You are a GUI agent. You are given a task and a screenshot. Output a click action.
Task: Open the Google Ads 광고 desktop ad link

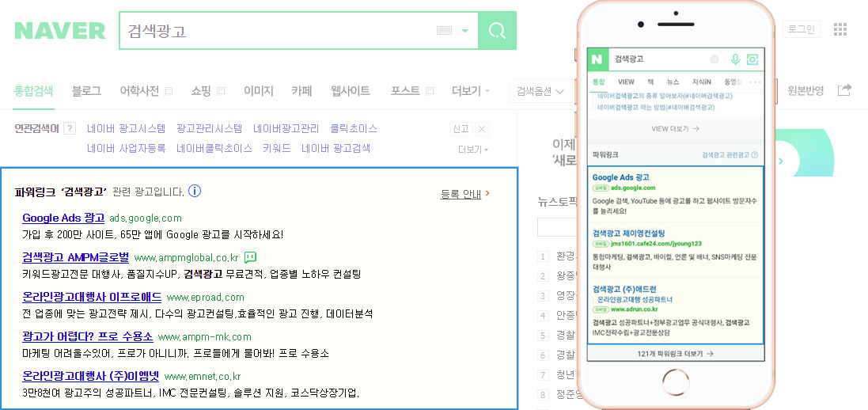(x=63, y=218)
